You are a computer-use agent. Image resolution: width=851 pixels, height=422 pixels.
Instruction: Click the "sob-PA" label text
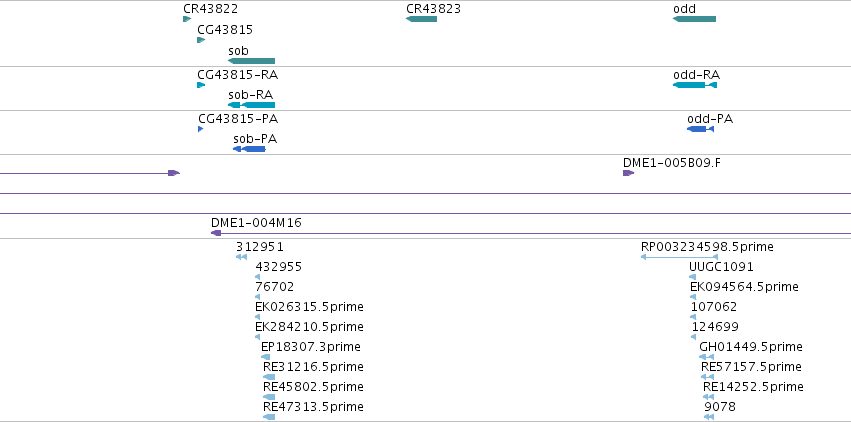tap(255, 139)
